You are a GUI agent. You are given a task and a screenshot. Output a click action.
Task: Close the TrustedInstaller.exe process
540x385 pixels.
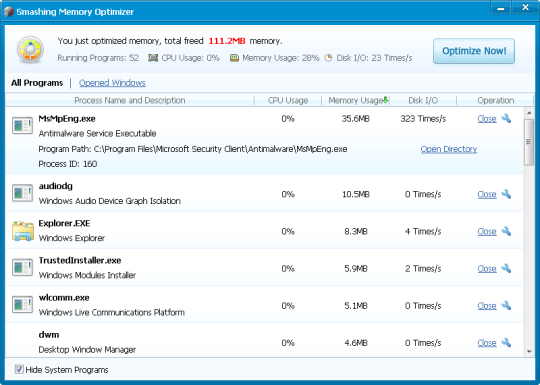pyautogui.click(x=487, y=269)
